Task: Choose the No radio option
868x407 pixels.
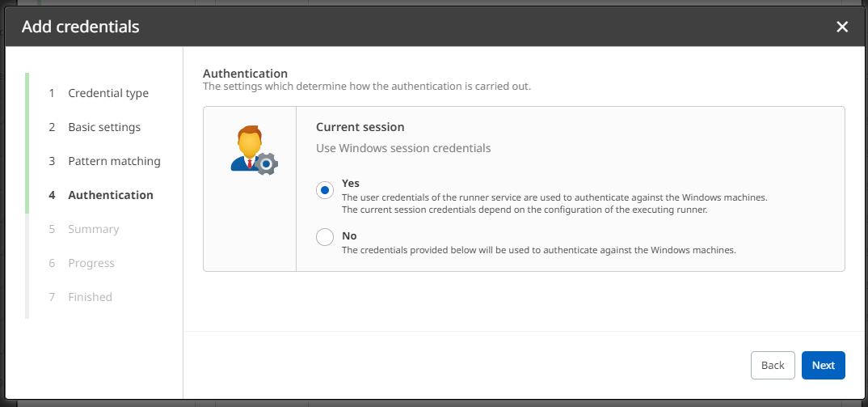Action: coord(325,237)
